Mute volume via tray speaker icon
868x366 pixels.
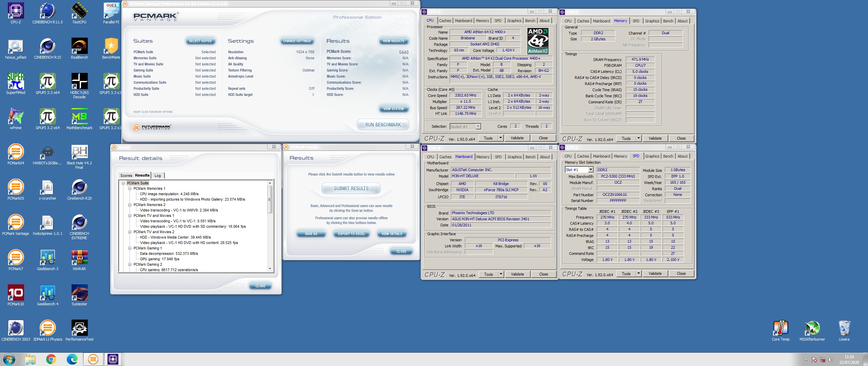tap(830, 360)
